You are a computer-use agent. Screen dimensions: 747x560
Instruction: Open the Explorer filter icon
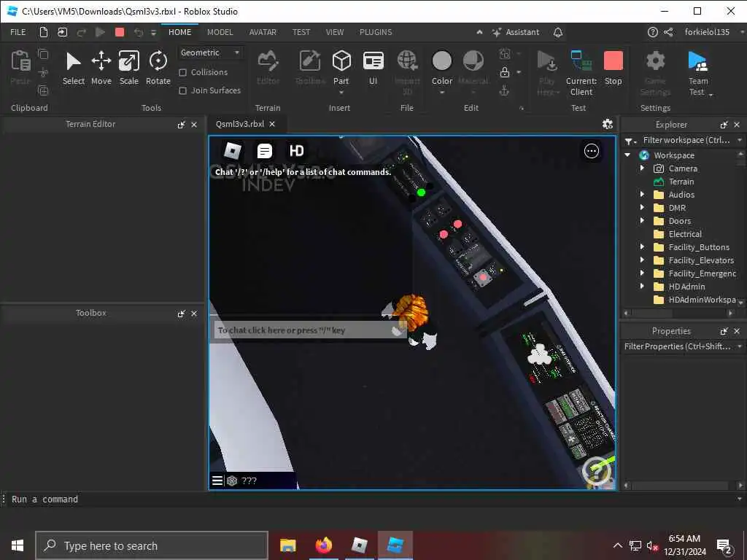pos(630,141)
